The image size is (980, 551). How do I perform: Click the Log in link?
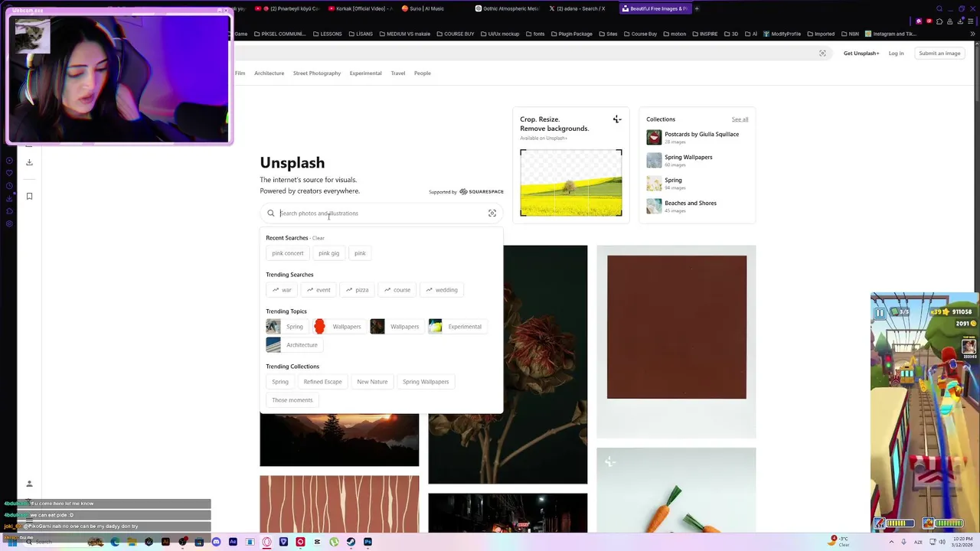point(896,54)
